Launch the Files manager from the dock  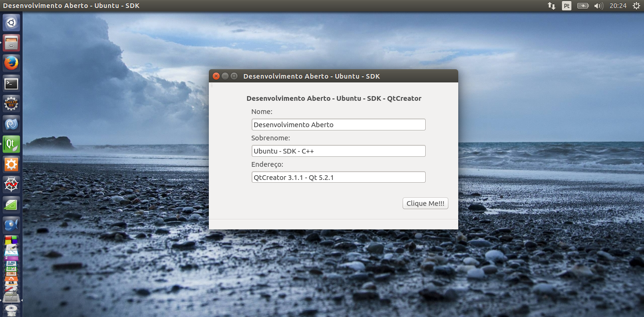(11, 43)
